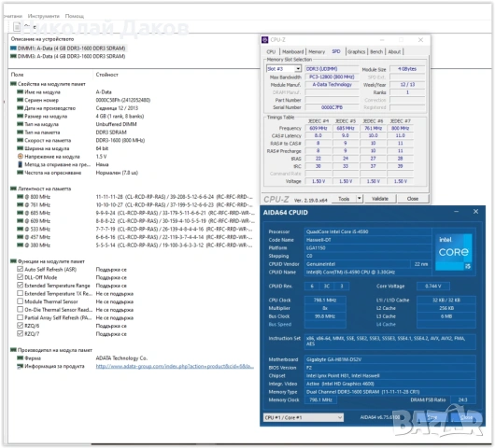
Task: Click the Intel Core i5 logo badge
Action: tap(453, 251)
